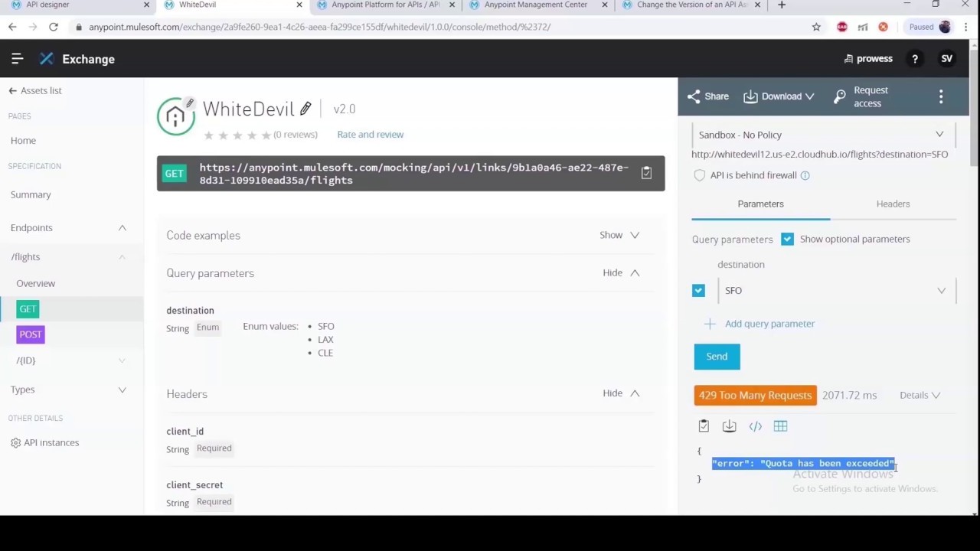The height and width of the screenshot is (551, 980).
Task: Open the hamburger navigation menu
Action: (17, 59)
